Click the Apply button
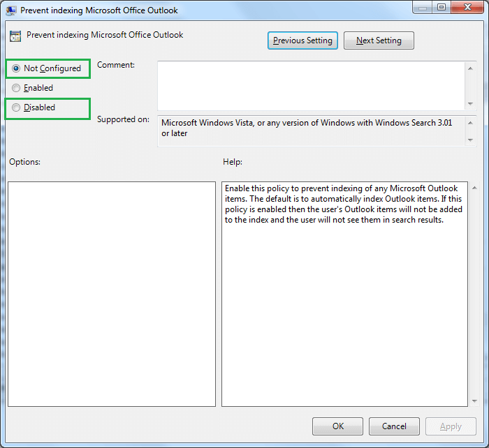 [451, 426]
